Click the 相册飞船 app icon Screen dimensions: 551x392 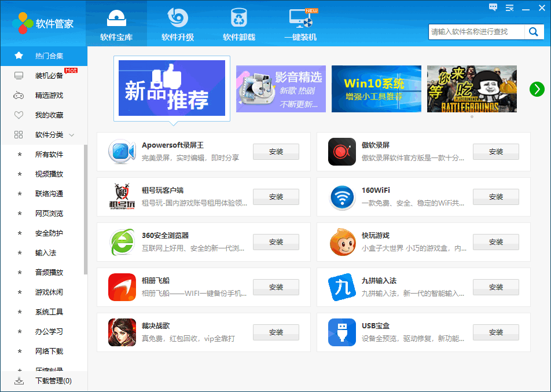point(122,287)
